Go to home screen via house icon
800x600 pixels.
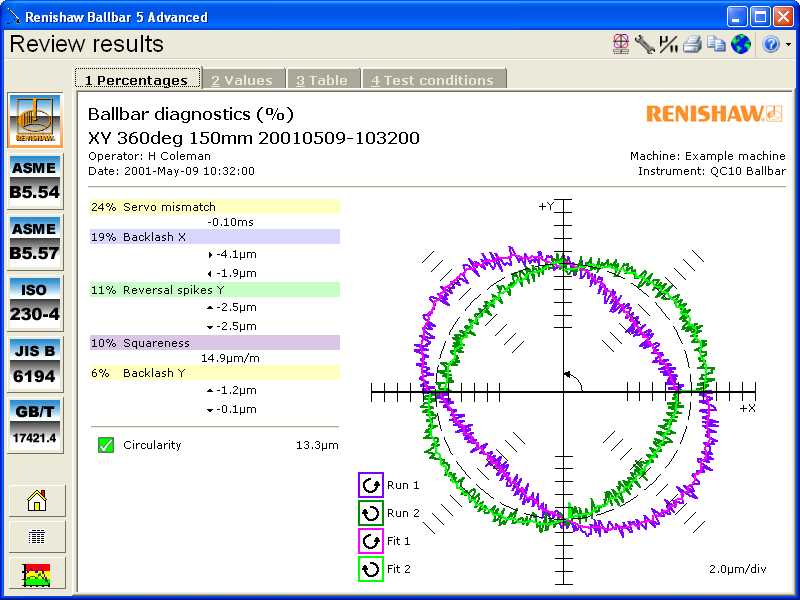point(37,500)
